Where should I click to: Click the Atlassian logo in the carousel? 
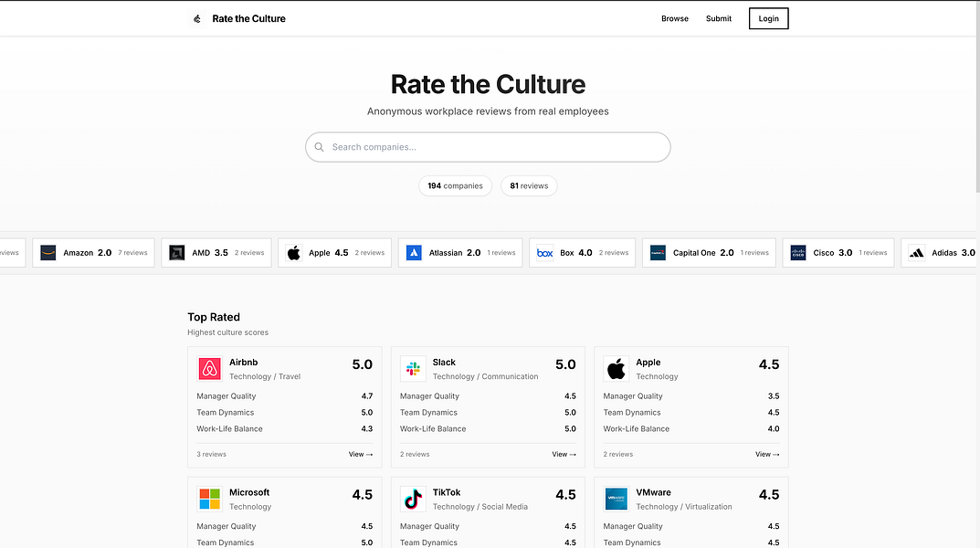click(414, 252)
